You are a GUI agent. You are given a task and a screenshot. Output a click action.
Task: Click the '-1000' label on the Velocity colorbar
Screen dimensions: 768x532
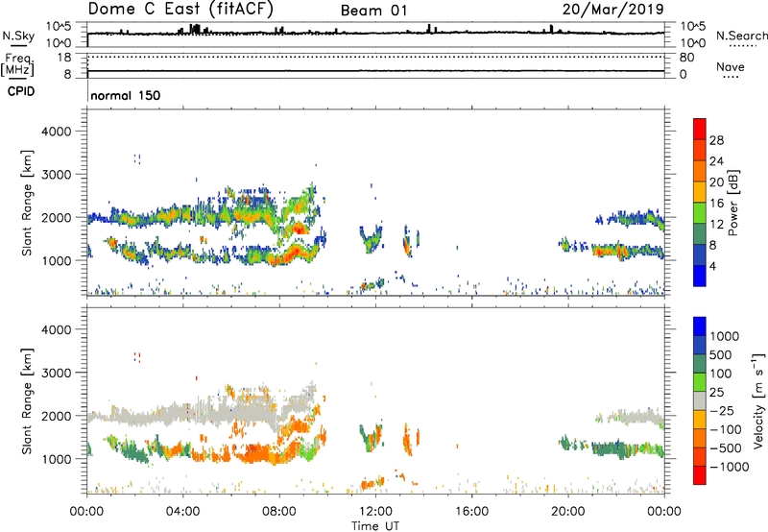pos(730,467)
